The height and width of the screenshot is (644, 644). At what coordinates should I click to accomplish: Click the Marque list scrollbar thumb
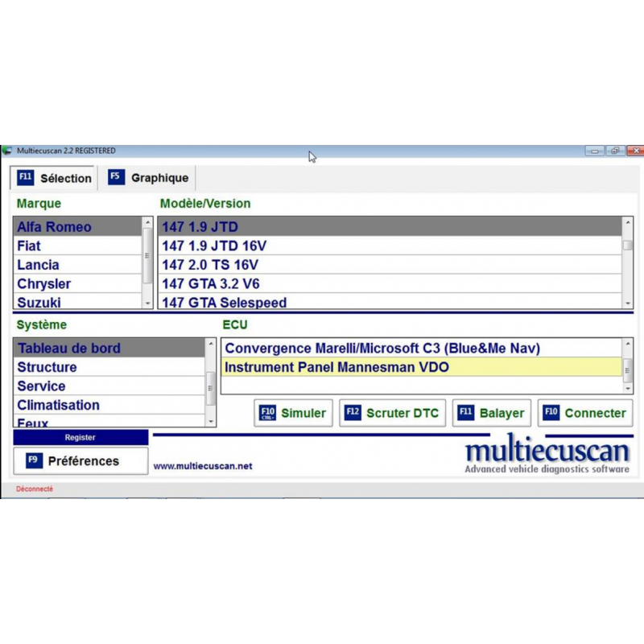coord(147,255)
